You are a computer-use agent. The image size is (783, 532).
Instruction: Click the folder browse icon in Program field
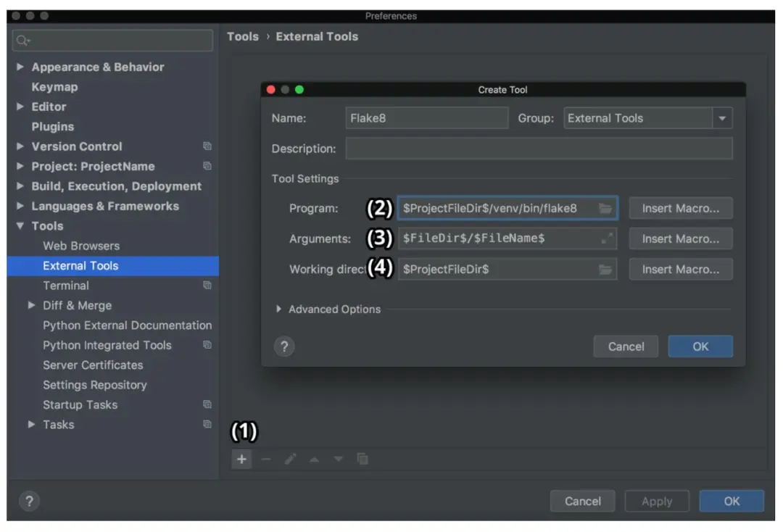pos(605,208)
